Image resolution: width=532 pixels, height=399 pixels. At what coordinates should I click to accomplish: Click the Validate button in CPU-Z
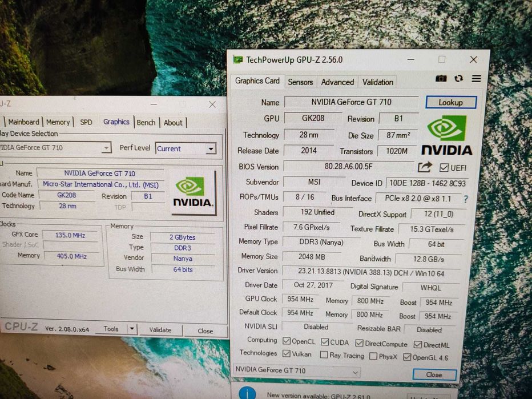[160, 330]
